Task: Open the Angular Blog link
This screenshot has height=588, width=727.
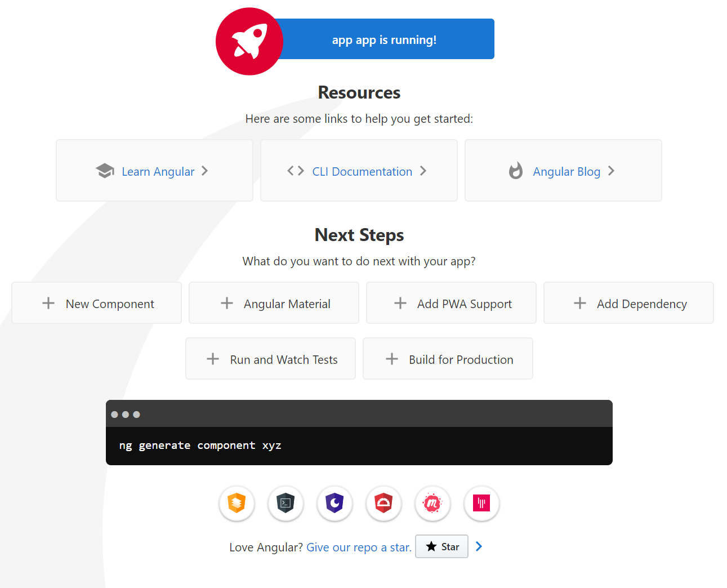Action: pos(563,170)
